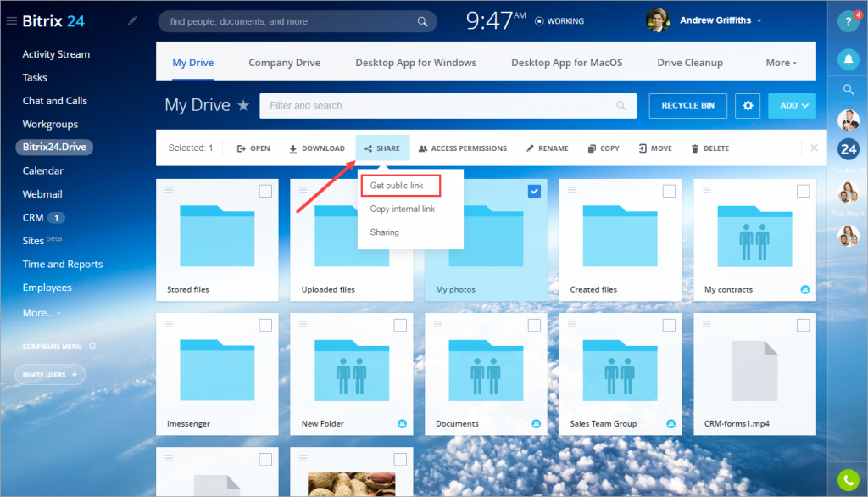Screen dimensions: 868x497
Task: Click the magnifier in the Filter and search box
Action: point(621,105)
